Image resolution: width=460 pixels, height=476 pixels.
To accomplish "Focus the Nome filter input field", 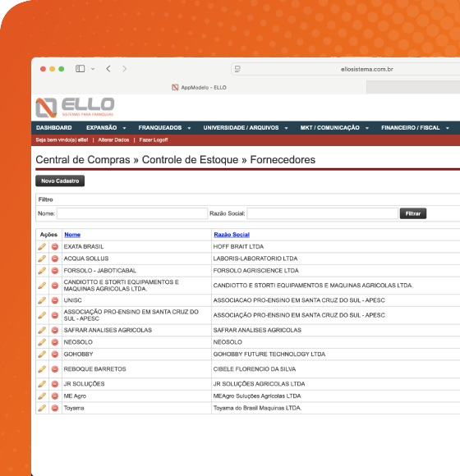I will tap(132, 213).
